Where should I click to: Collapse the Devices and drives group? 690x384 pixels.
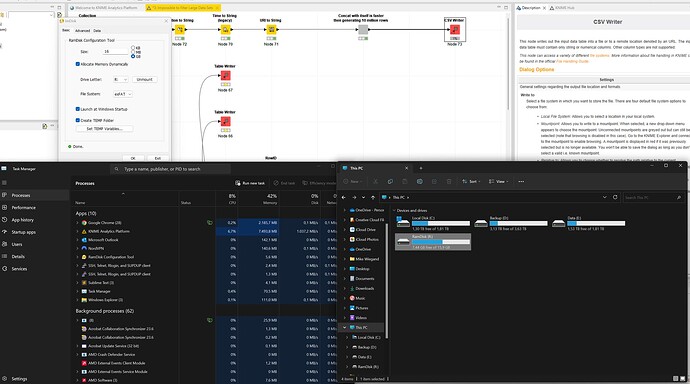click(394, 211)
